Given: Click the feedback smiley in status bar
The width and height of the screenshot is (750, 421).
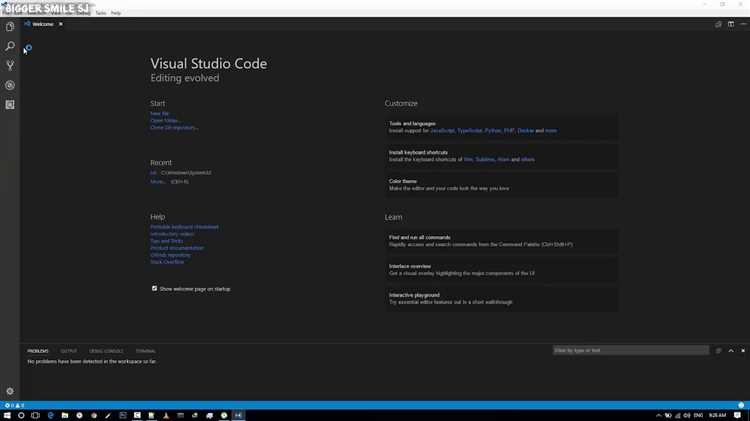Looking at the screenshot, I should coord(741,405).
